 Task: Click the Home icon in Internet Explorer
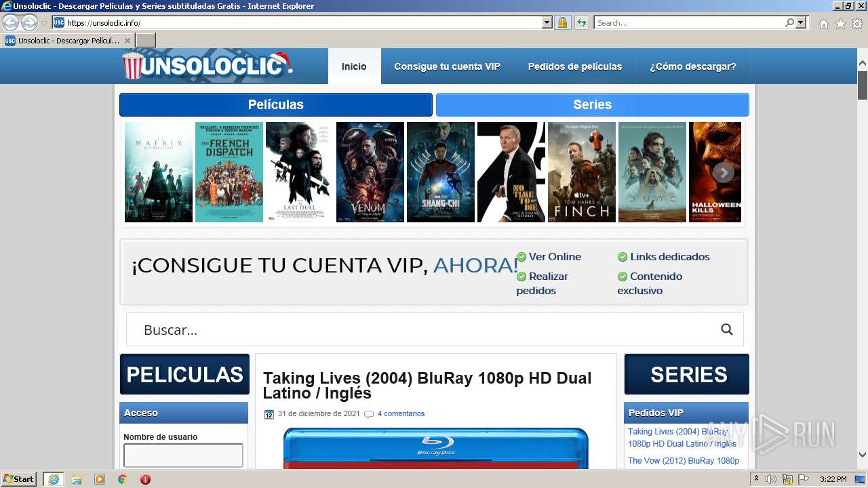pos(823,24)
